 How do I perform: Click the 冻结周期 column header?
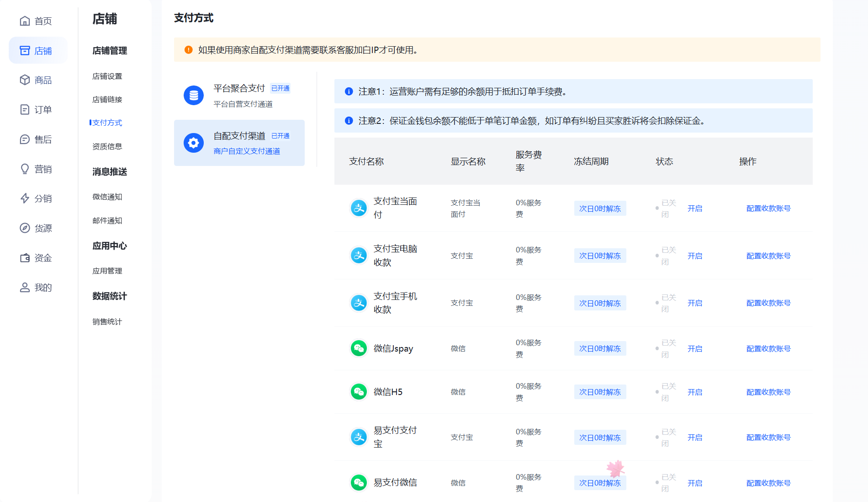click(591, 161)
